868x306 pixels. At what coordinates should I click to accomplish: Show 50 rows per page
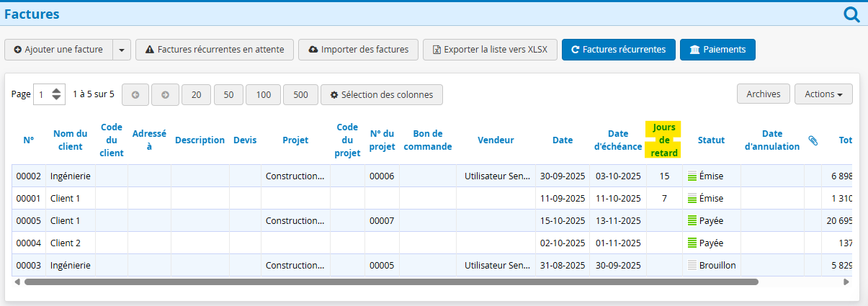pos(228,94)
